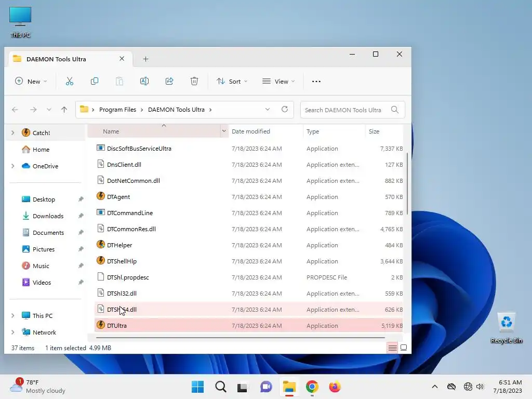Expand the This PC tree node
Image resolution: width=532 pixels, height=399 pixels.
[x=13, y=315]
